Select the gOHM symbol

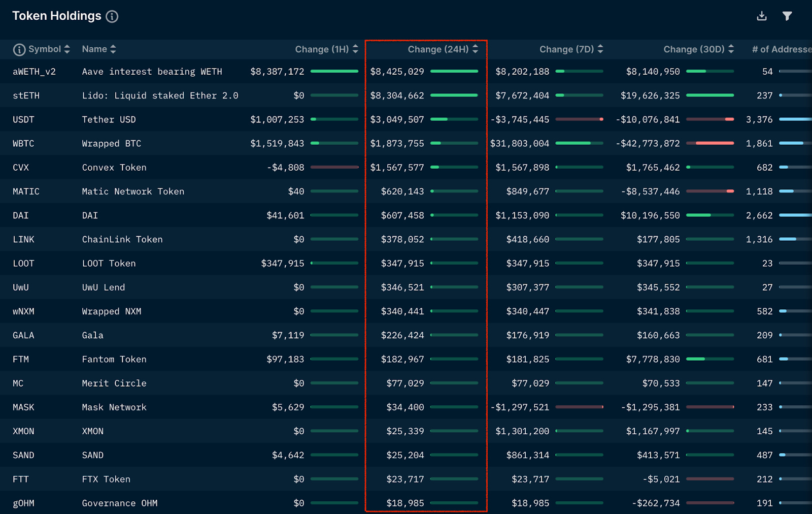(23, 503)
